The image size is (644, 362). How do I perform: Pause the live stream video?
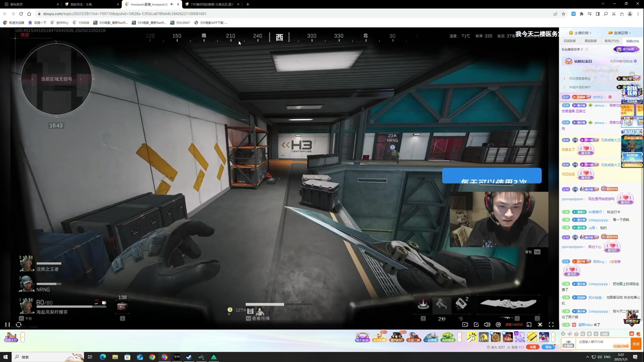(x=7, y=324)
